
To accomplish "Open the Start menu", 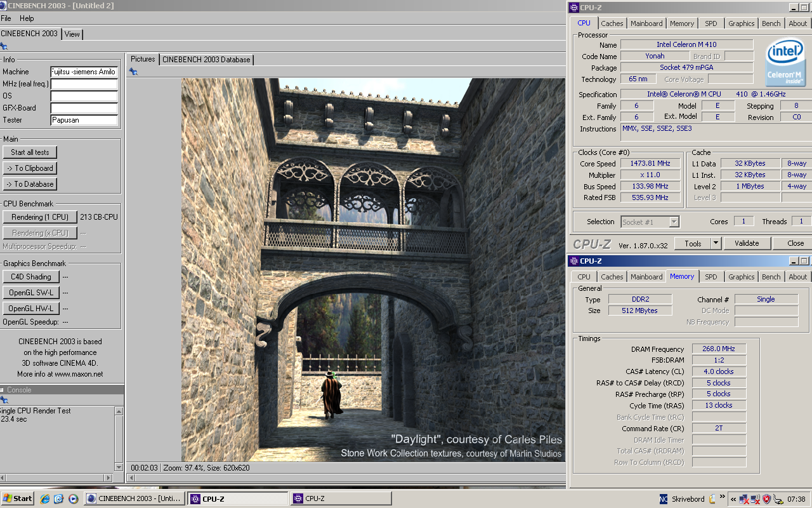I will point(18,498).
